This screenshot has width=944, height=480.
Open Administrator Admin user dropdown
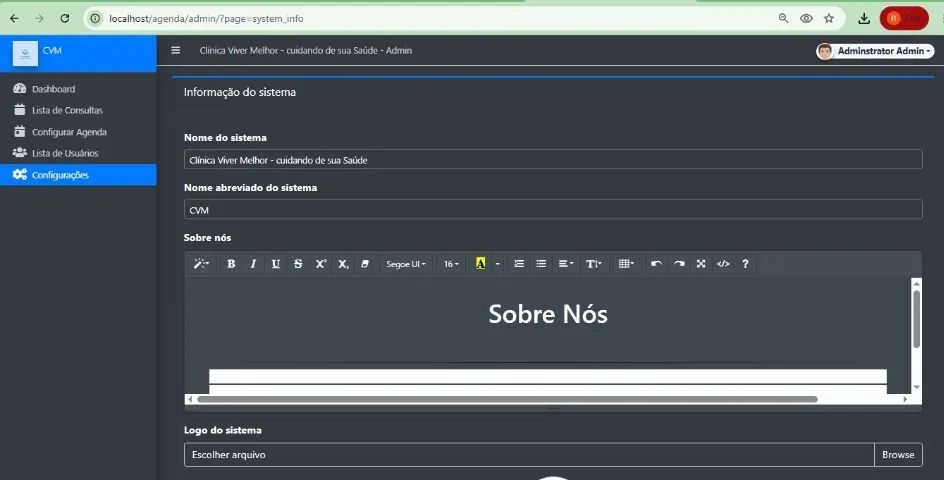[x=875, y=51]
